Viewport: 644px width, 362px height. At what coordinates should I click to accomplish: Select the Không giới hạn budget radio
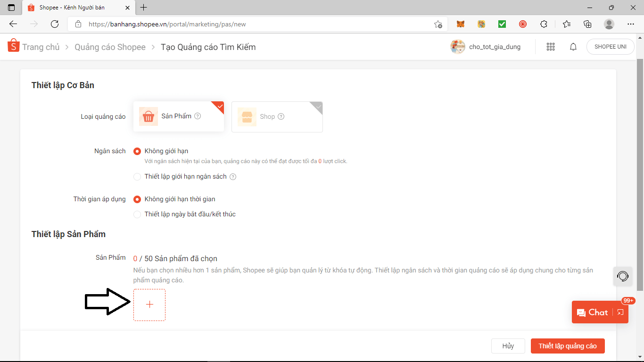[x=137, y=151]
